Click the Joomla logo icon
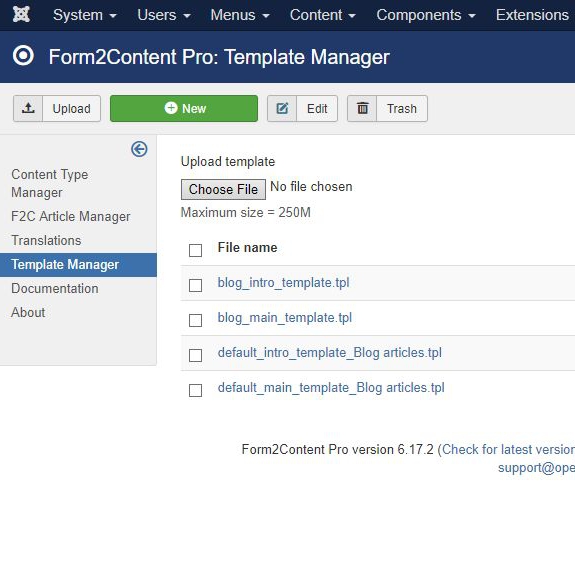This screenshot has height=575, width=575. click(21, 15)
